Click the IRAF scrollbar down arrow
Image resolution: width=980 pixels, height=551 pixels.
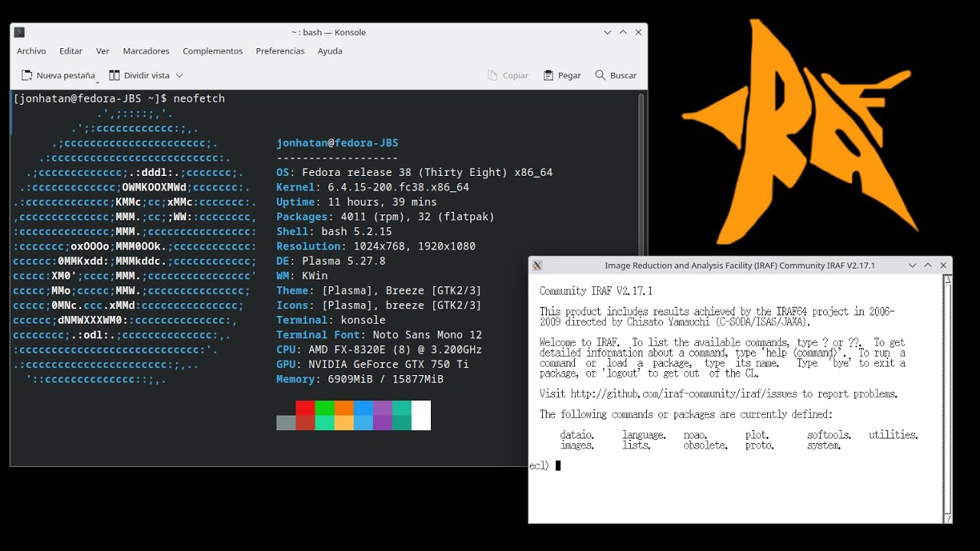click(948, 518)
